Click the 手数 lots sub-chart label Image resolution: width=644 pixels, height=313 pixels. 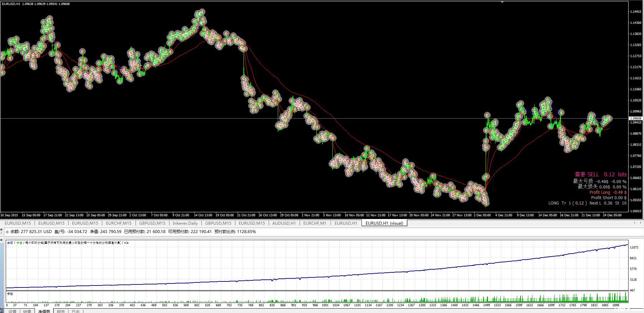[x=10, y=294]
